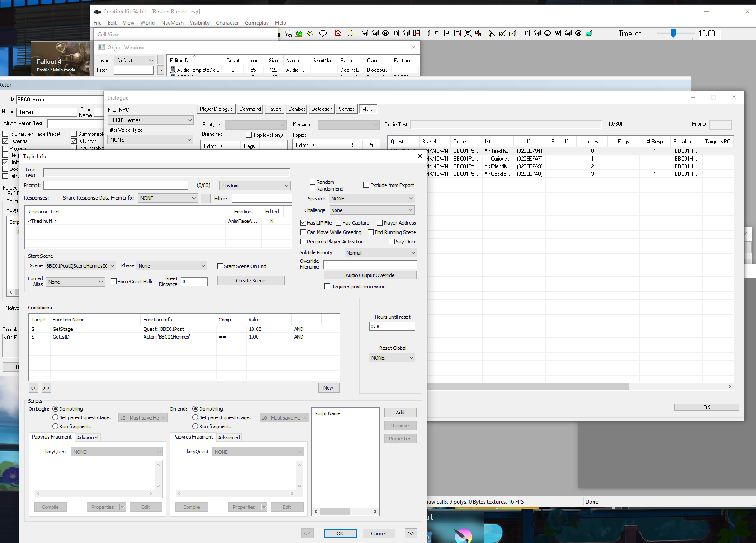
Task: Open the Start Scene Phase dropdown
Action: click(172, 266)
